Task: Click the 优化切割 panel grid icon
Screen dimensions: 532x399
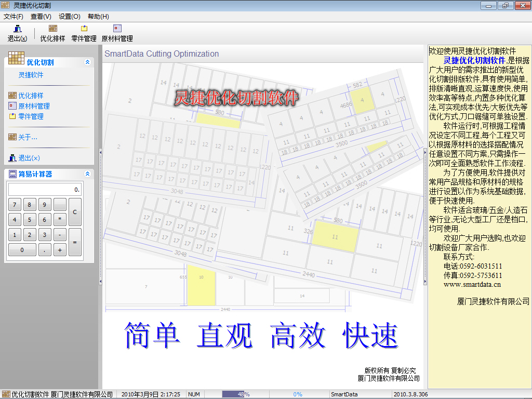Action: [16, 58]
